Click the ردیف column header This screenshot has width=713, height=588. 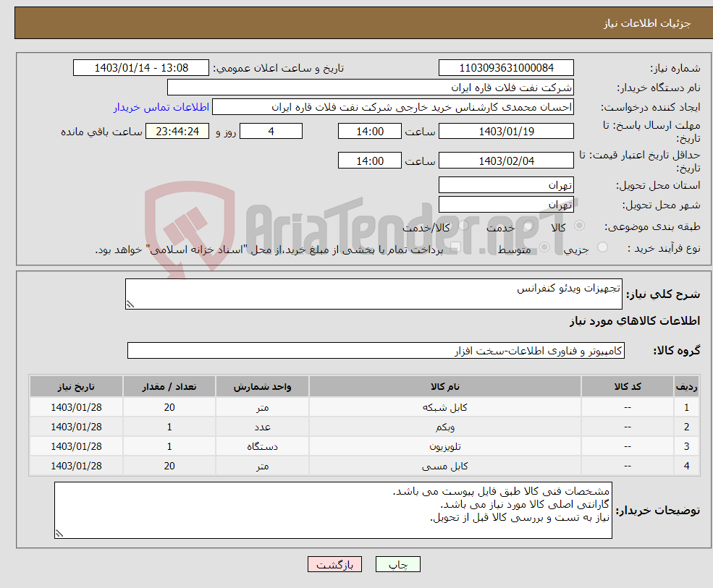pyautogui.click(x=687, y=387)
